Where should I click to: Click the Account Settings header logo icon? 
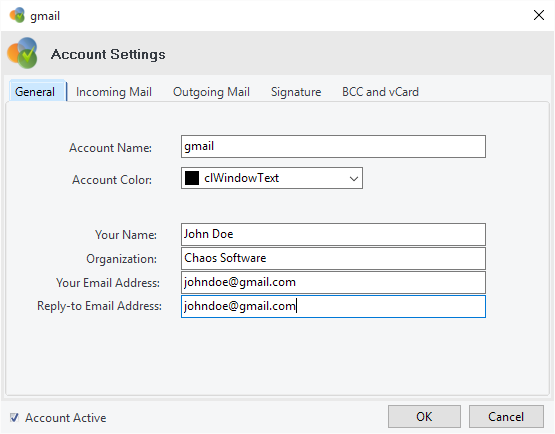coord(22,53)
